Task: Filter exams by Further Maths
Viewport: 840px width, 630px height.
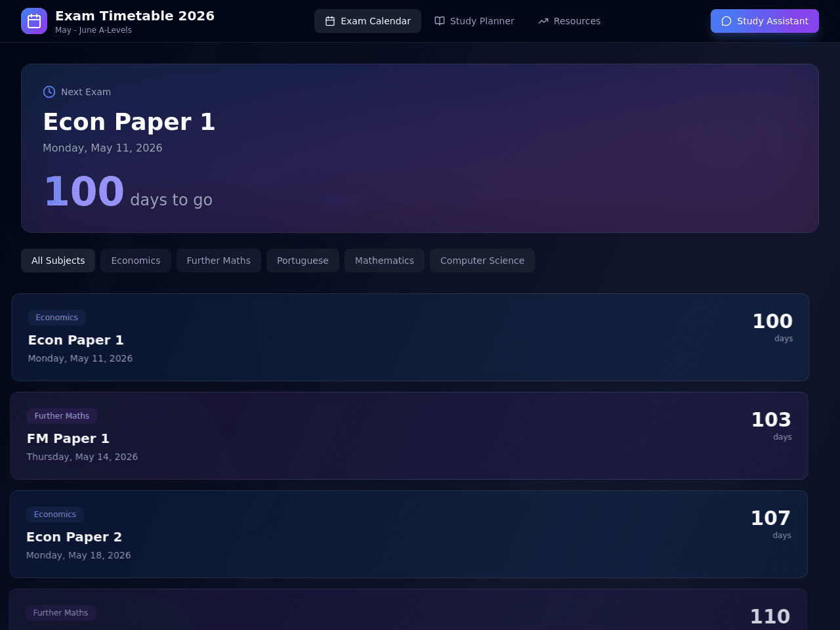Action: pos(219,261)
